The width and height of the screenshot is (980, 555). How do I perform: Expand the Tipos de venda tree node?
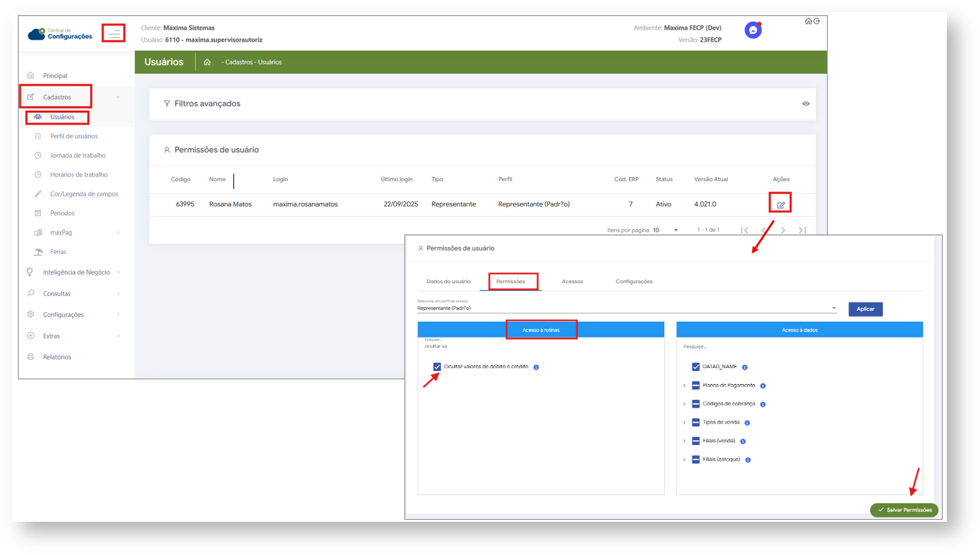click(x=684, y=423)
